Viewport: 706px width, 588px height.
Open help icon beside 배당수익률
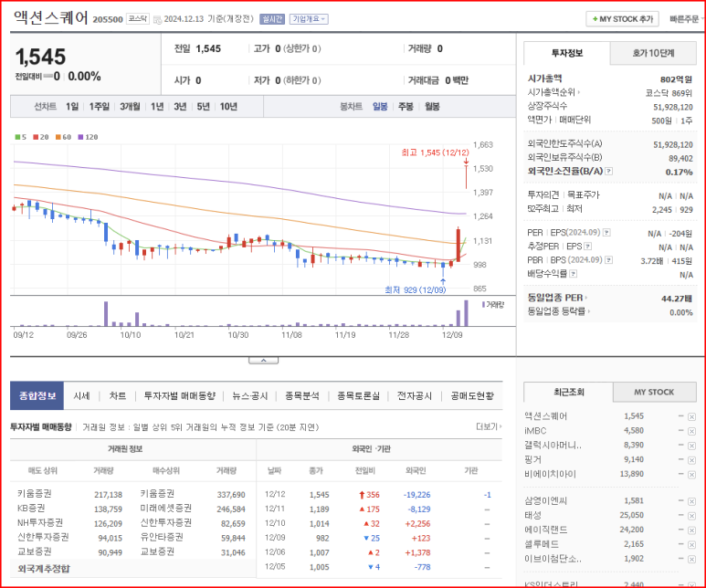coord(574,274)
